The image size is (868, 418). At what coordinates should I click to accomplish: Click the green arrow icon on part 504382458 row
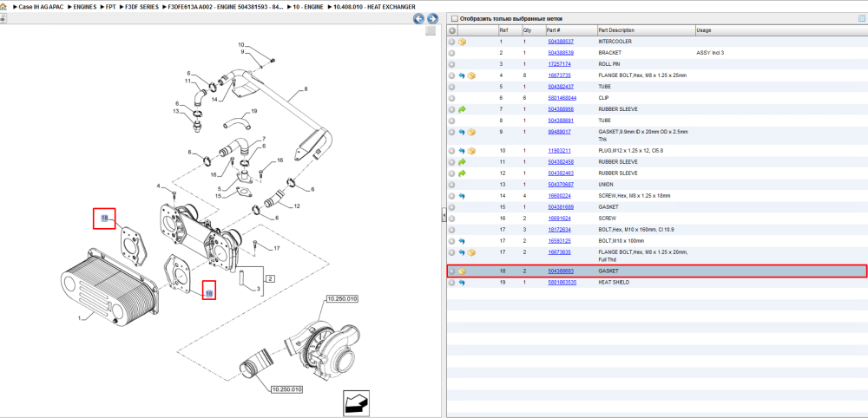(462, 162)
